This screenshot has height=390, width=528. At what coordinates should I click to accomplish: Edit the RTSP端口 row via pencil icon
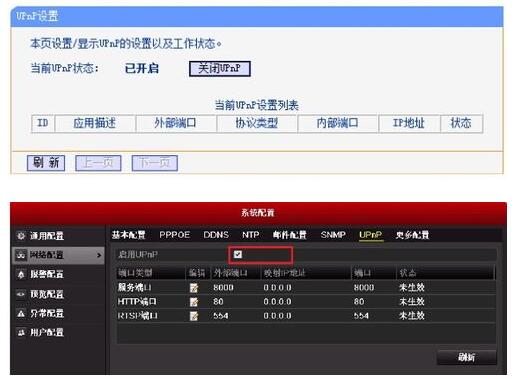pos(194,316)
